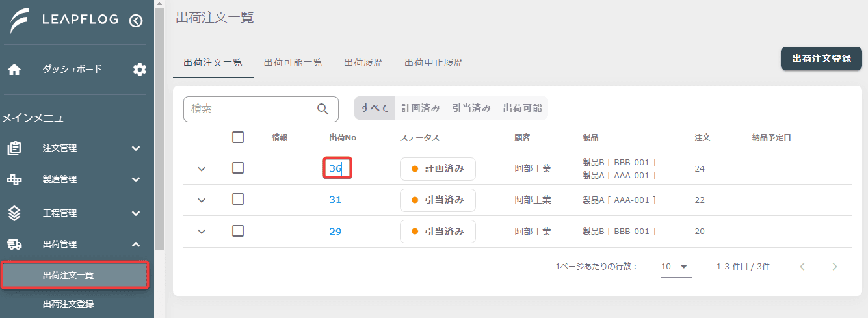Expand the 工程管理 menu

pyautogui.click(x=136, y=213)
